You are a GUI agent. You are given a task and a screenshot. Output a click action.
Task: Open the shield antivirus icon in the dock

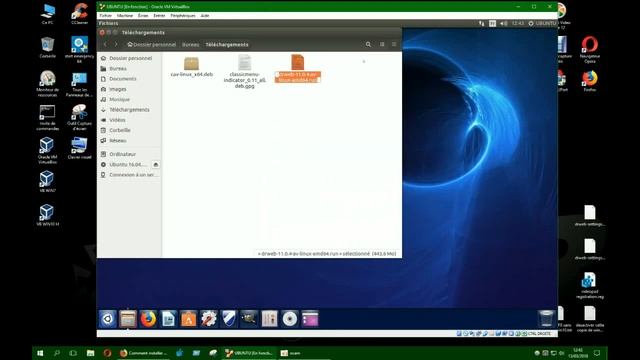[229, 319]
